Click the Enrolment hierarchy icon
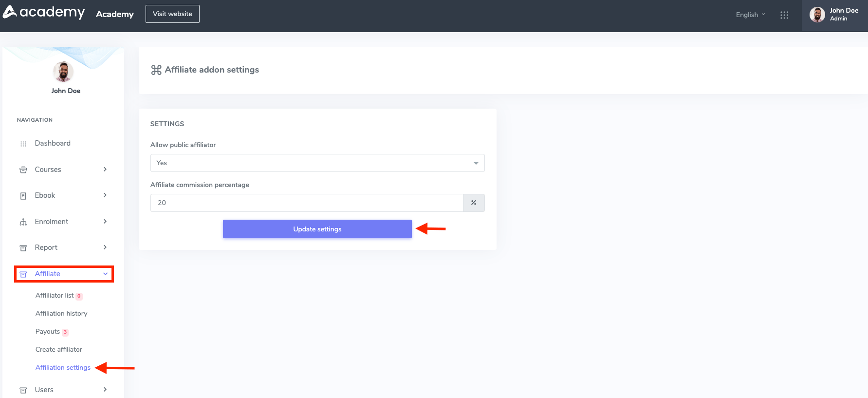Image resolution: width=868 pixels, height=398 pixels. tap(23, 222)
